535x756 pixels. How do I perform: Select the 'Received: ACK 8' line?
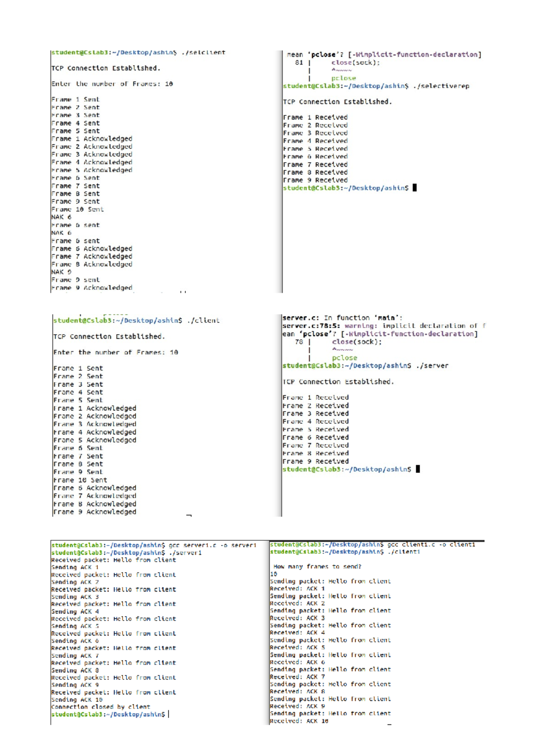297,691
